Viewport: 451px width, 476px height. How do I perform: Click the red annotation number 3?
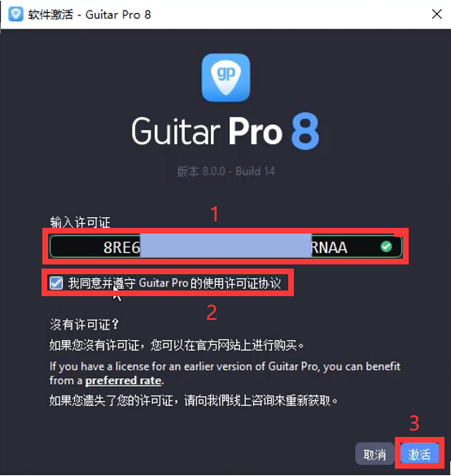414,423
